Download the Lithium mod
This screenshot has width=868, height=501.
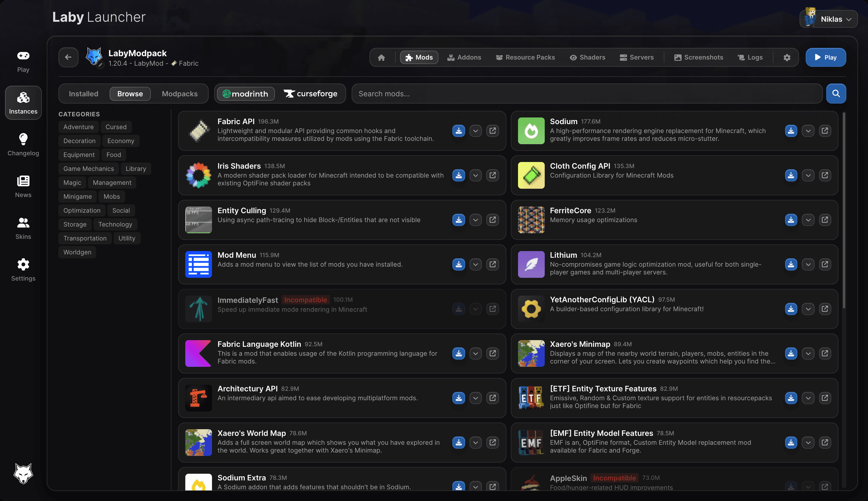[791, 264]
